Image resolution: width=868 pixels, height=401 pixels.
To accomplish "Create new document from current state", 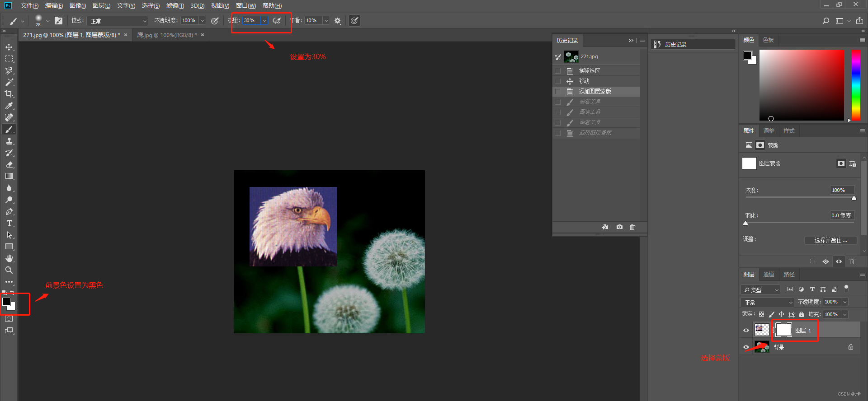I will (x=605, y=227).
